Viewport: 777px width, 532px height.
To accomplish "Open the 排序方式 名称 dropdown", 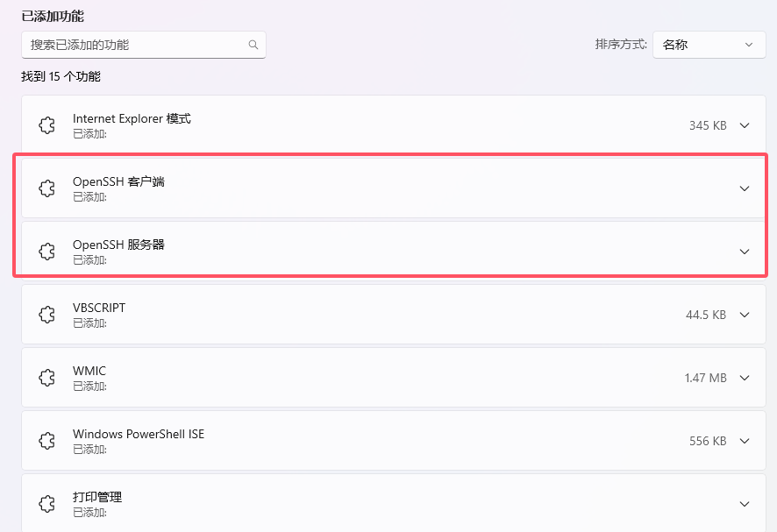I will point(709,45).
